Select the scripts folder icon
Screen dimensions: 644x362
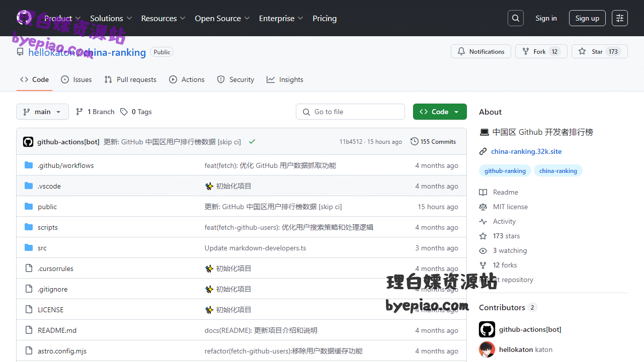(29, 227)
